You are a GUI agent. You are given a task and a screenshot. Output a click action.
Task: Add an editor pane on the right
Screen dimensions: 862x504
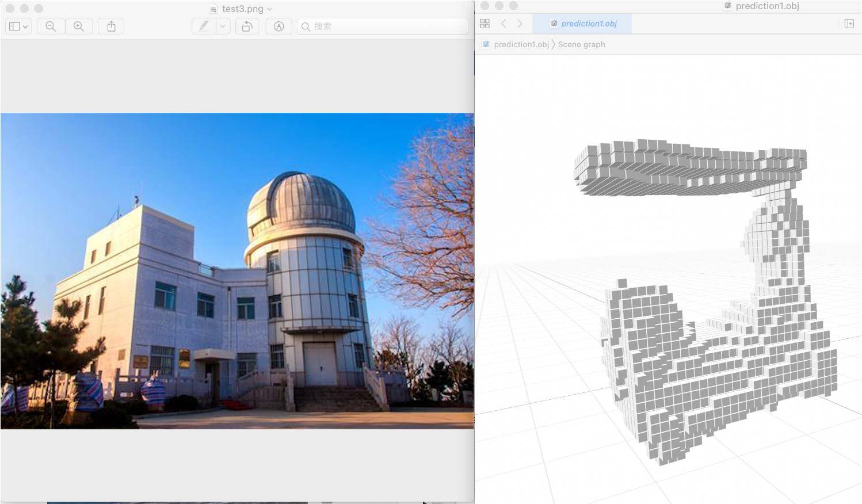pyautogui.click(x=849, y=24)
